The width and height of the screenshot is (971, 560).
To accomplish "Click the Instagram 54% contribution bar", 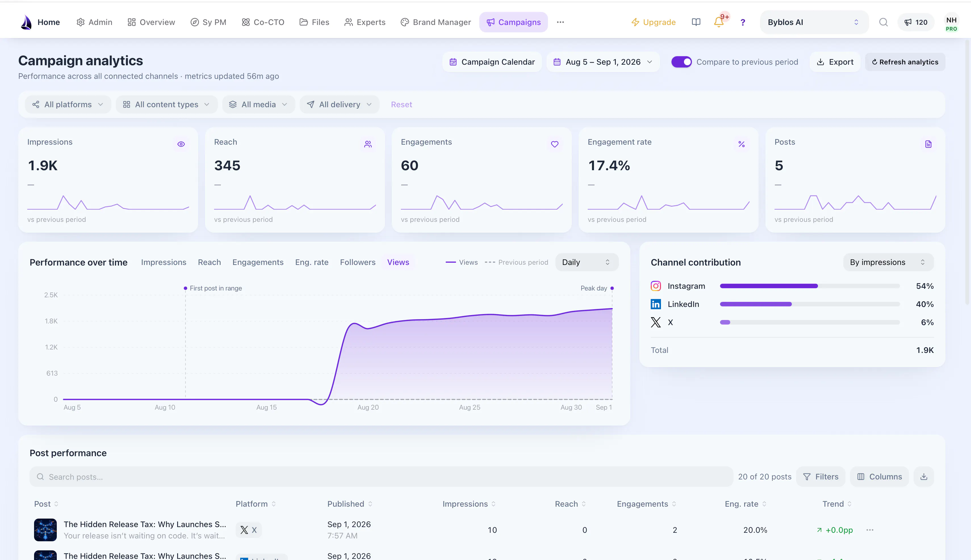I will point(810,286).
